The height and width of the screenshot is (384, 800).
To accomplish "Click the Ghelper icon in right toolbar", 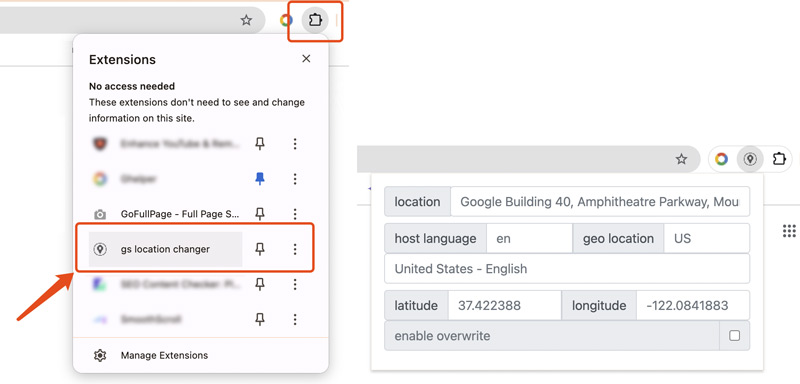I will pyautogui.click(x=721, y=160).
